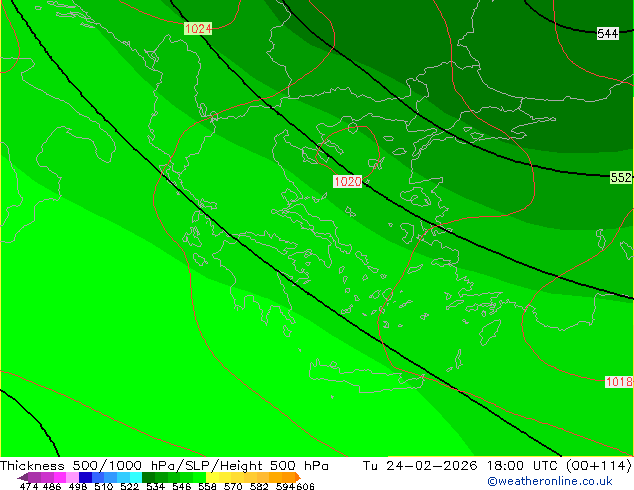Click the 544 height contour label

pos(608,34)
